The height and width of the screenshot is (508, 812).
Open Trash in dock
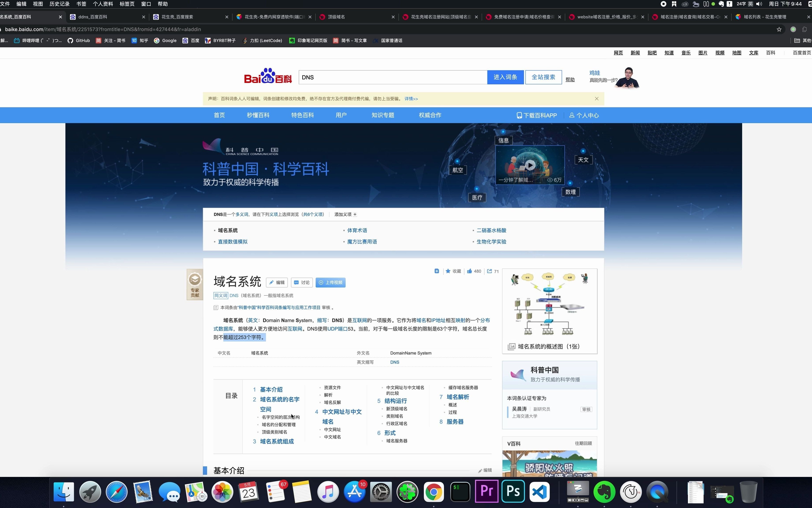pos(748,492)
